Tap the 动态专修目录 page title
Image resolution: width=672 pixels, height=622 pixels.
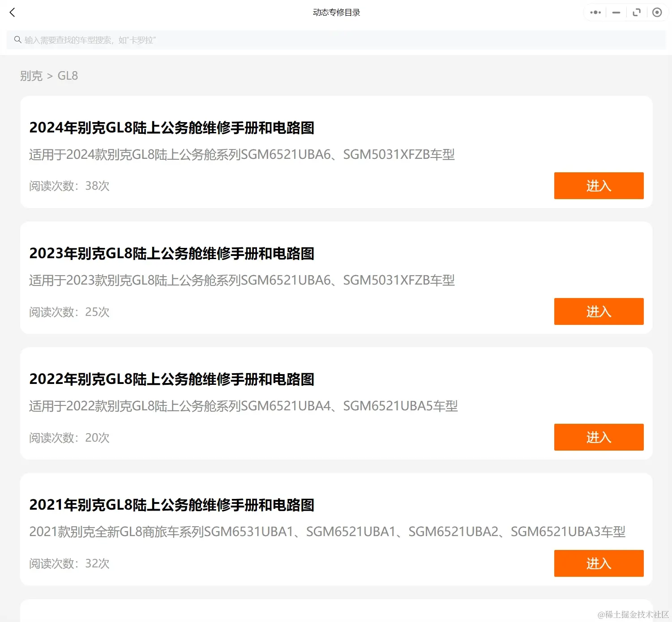[336, 12]
